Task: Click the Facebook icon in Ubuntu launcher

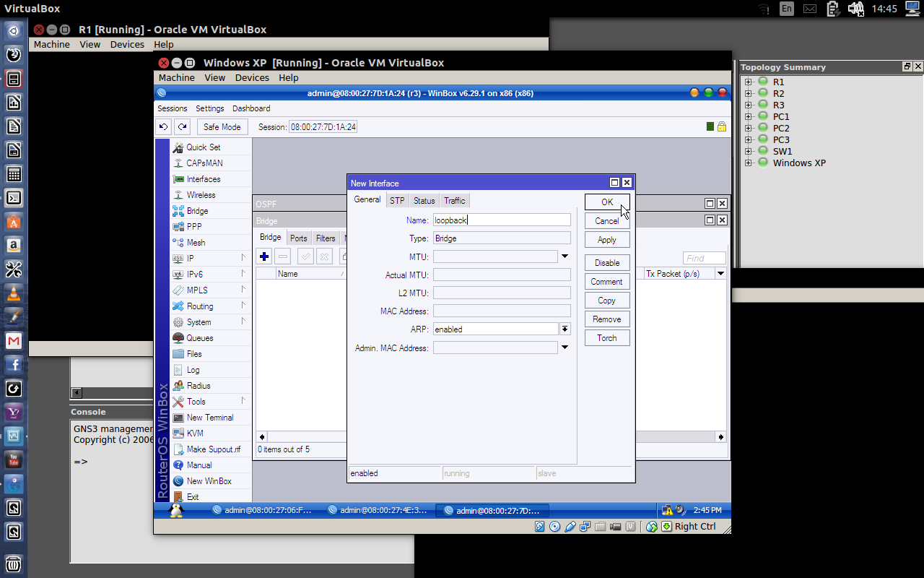Action: (x=13, y=364)
